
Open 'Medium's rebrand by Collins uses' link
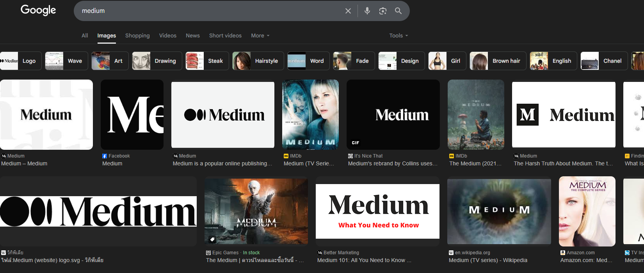coord(393,164)
